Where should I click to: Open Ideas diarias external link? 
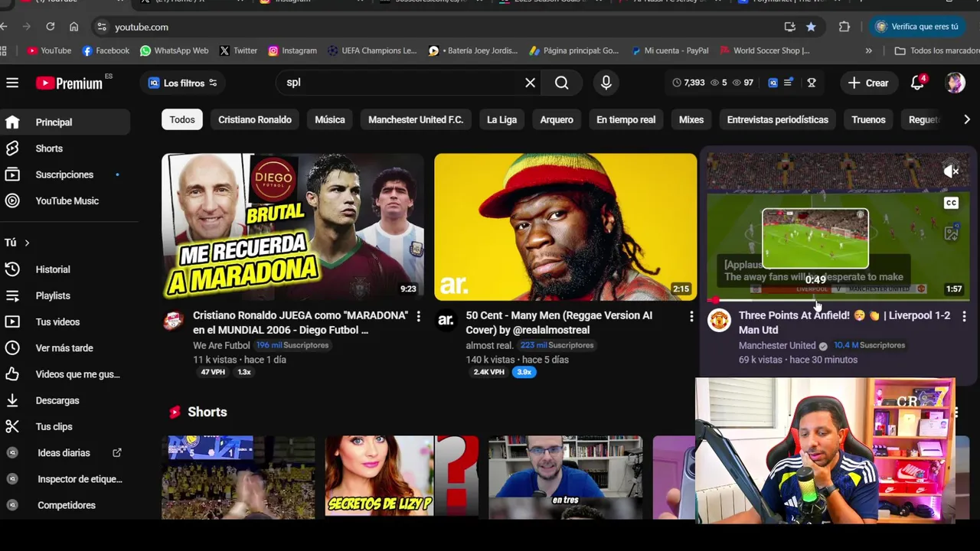(65, 453)
